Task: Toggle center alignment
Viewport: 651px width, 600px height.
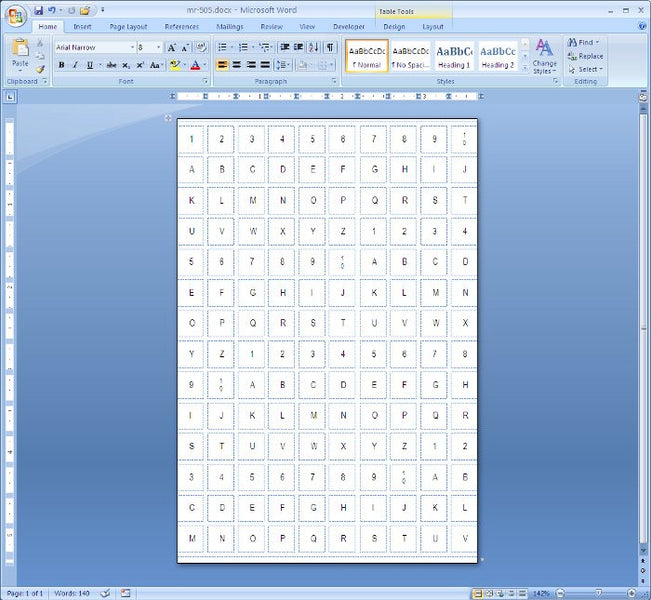Action: pos(237,65)
